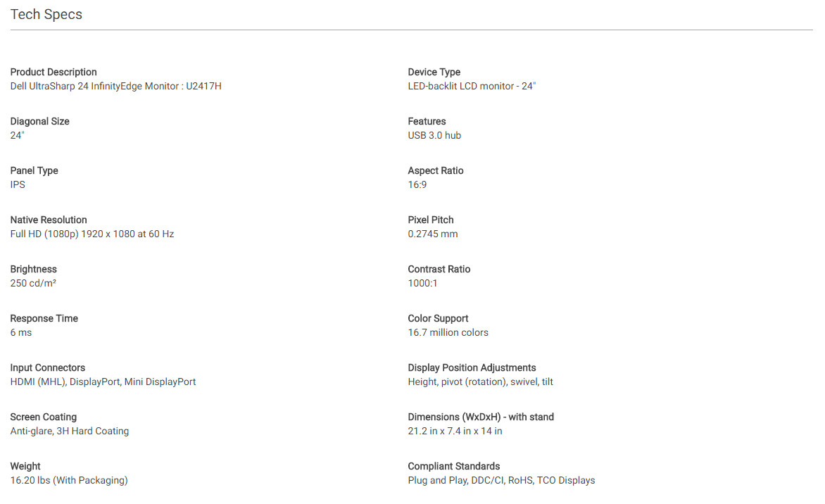Viewport: 825px width, 504px height.
Task: Click the Contrast Ratio 1000:1 value
Action: tap(422, 283)
